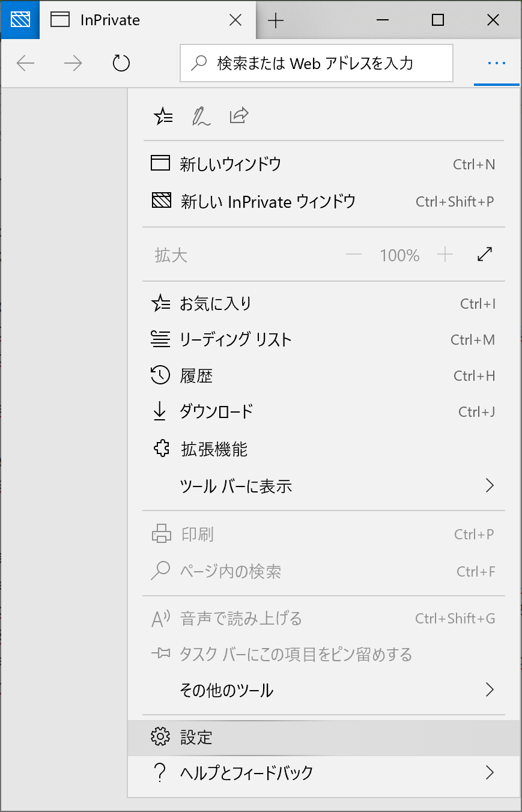Screen dimensions: 522x812
Task: Click the search or address input field
Action: 317,62
